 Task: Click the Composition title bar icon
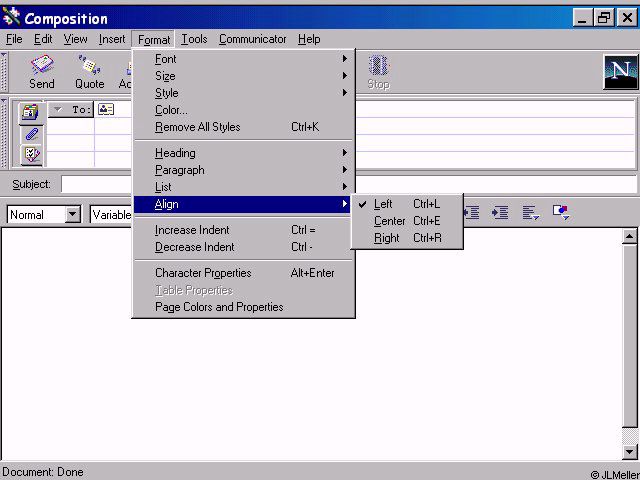click(11, 18)
